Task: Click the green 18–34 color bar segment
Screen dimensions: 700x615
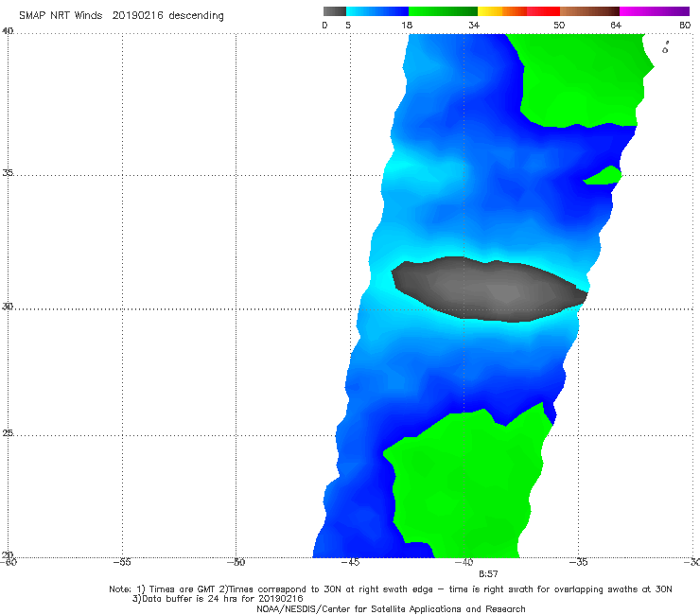Action: [443, 11]
